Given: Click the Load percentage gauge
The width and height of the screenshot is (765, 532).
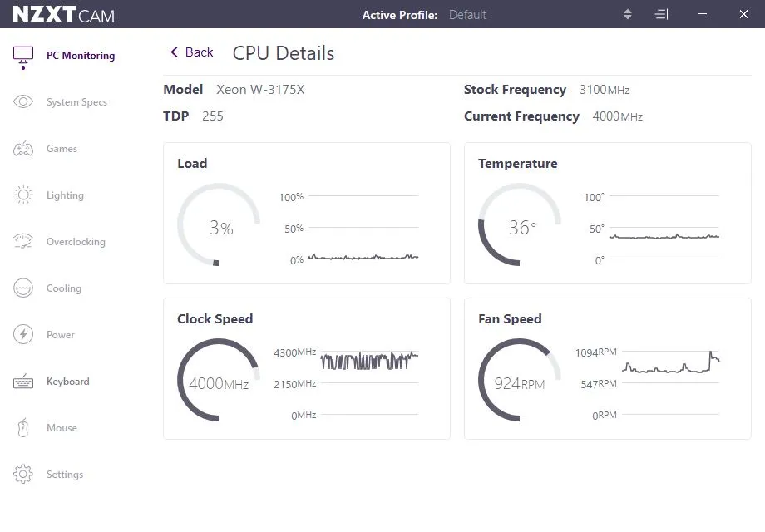Looking at the screenshot, I should coord(219,224).
